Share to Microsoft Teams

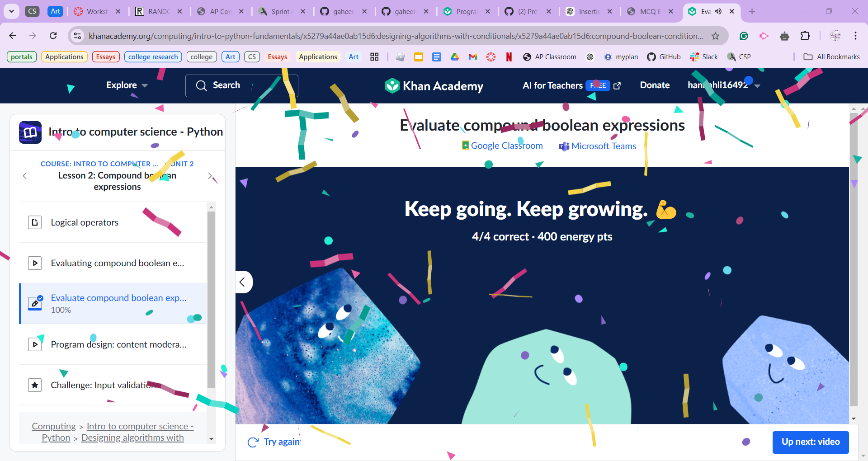[598, 146]
